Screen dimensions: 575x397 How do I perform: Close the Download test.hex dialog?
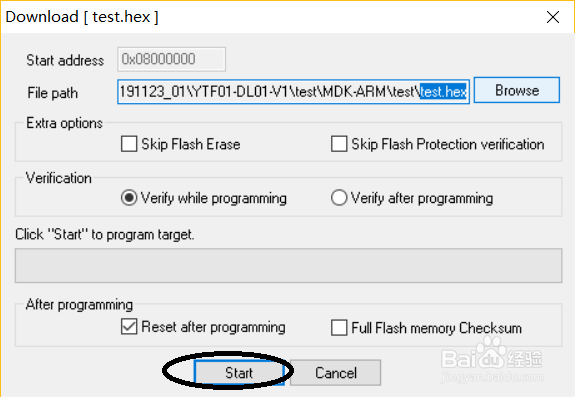point(553,17)
